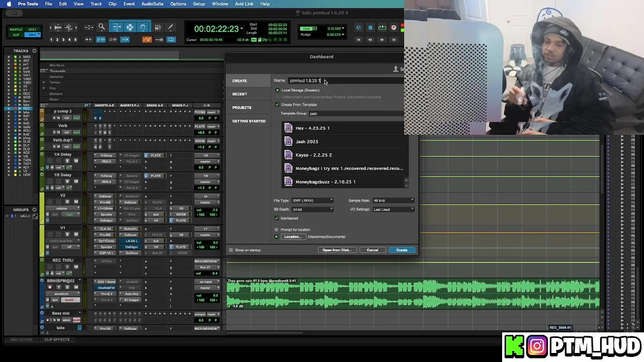Screen dimensions: 644x362
Task: Uncheck Create From Template checkbox
Action: [277, 105]
